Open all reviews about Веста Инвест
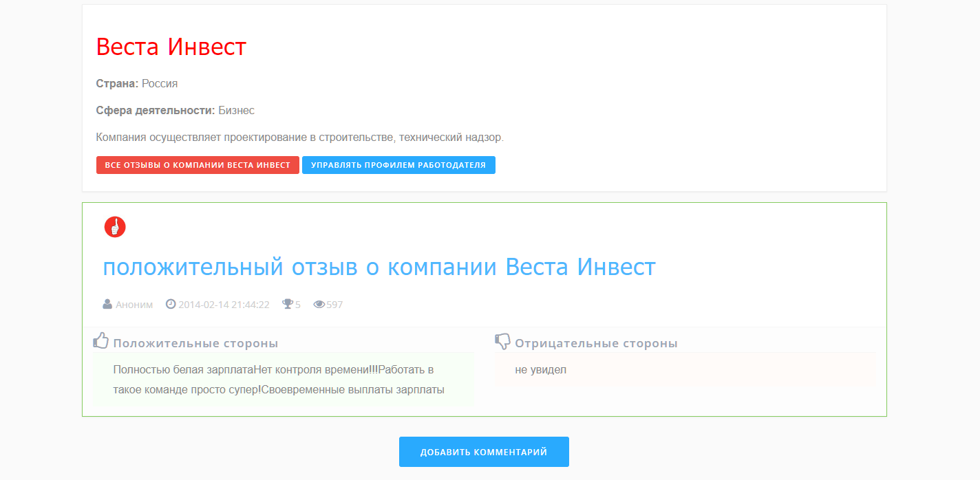Viewport: 980px width, 480px height. [198, 165]
